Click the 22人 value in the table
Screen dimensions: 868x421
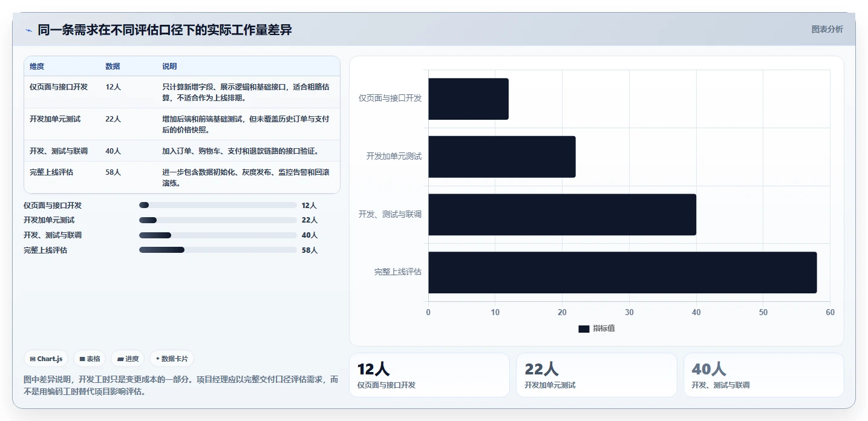(x=113, y=119)
